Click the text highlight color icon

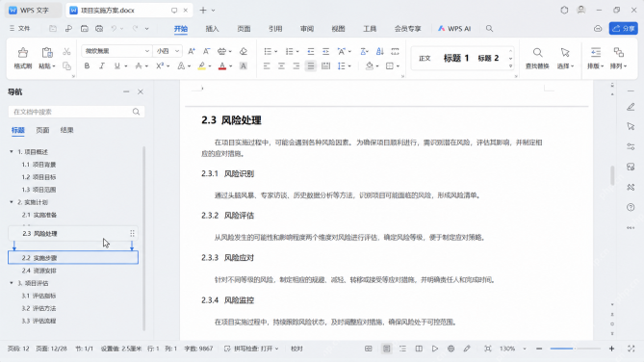click(x=201, y=65)
